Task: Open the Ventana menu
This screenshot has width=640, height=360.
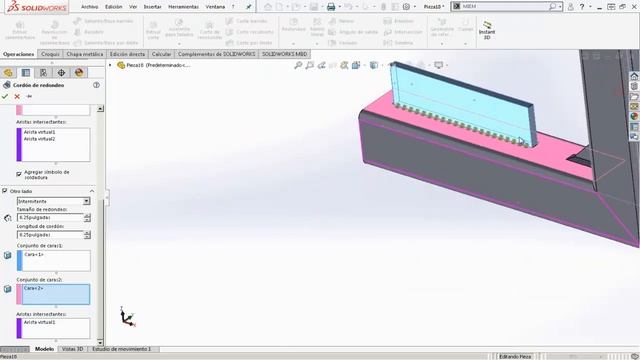Action: tap(215, 7)
